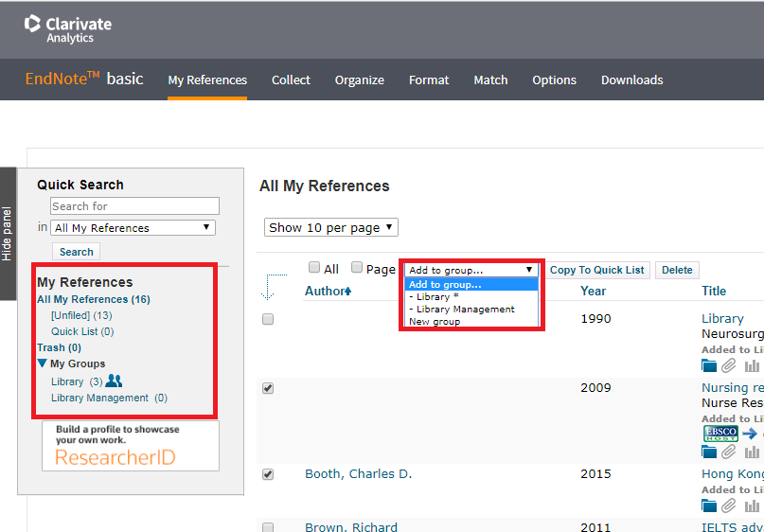The width and height of the screenshot is (764, 532).
Task: Open the Match tab
Action: click(x=490, y=80)
